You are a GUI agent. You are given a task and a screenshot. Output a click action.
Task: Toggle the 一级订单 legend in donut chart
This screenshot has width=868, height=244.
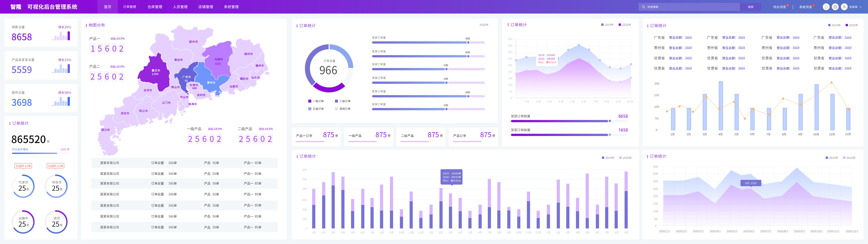(x=316, y=101)
